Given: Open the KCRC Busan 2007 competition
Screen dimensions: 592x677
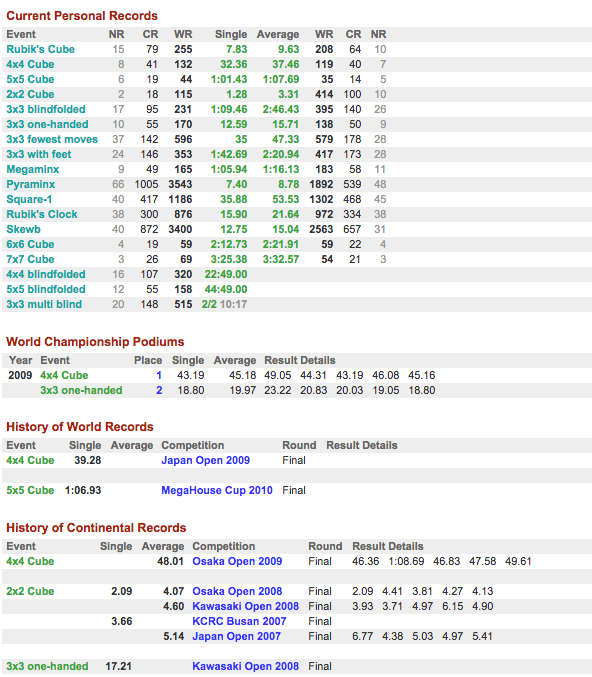Looking at the screenshot, I should pos(239,621).
